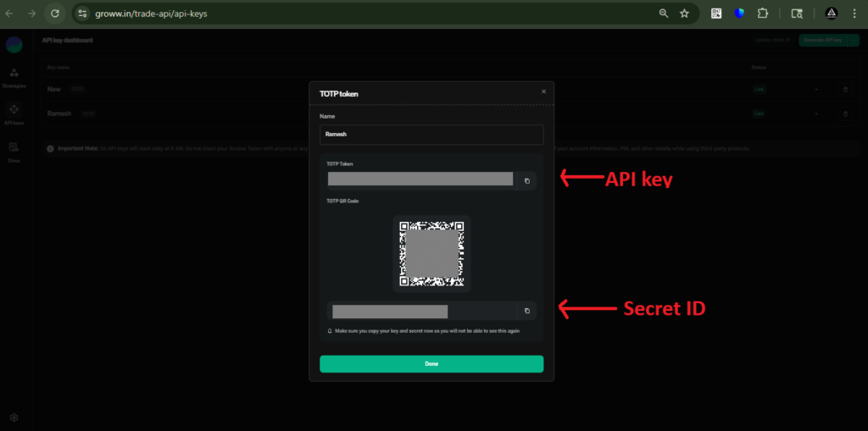Viewport: 868px width, 431px height.
Task: Click the Groww logo in the sidebar
Action: tap(14, 45)
